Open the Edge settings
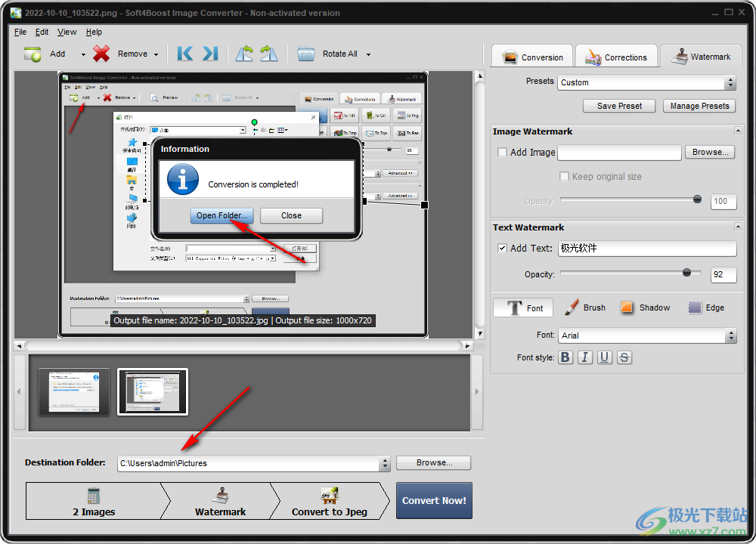 click(706, 308)
